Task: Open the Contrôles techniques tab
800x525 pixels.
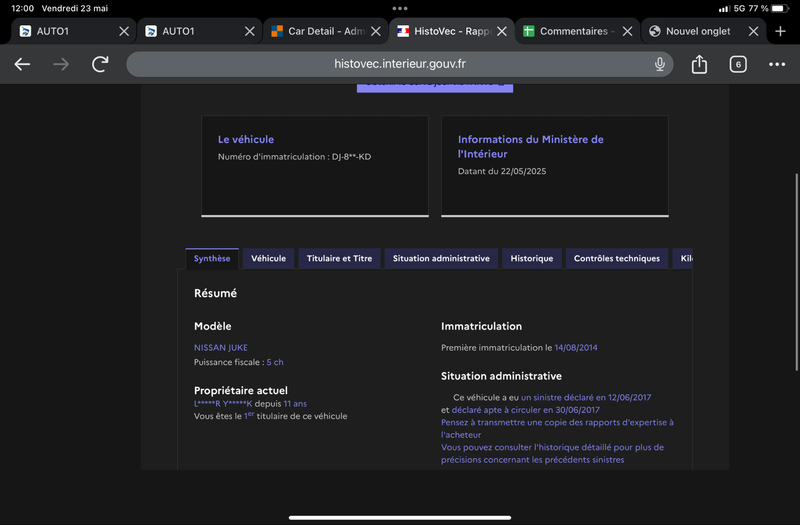Action: coord(616,258)
